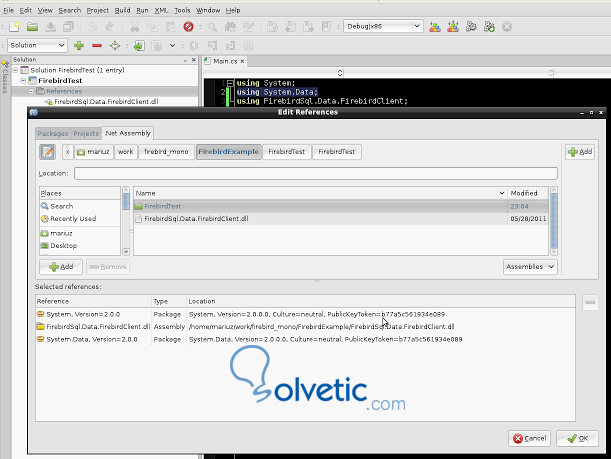The image size is (611, 459).
Task: Select FirebirdSql.Data.FirebirdClient.dll in file list
Action: 341,219
